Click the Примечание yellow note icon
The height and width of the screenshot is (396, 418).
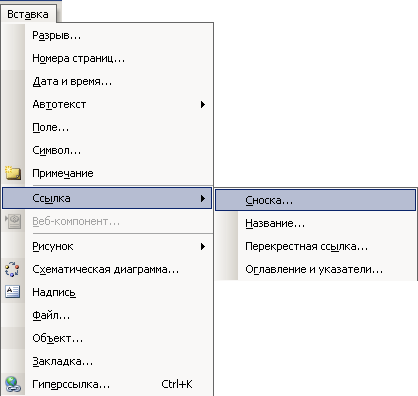pos(13,173)
